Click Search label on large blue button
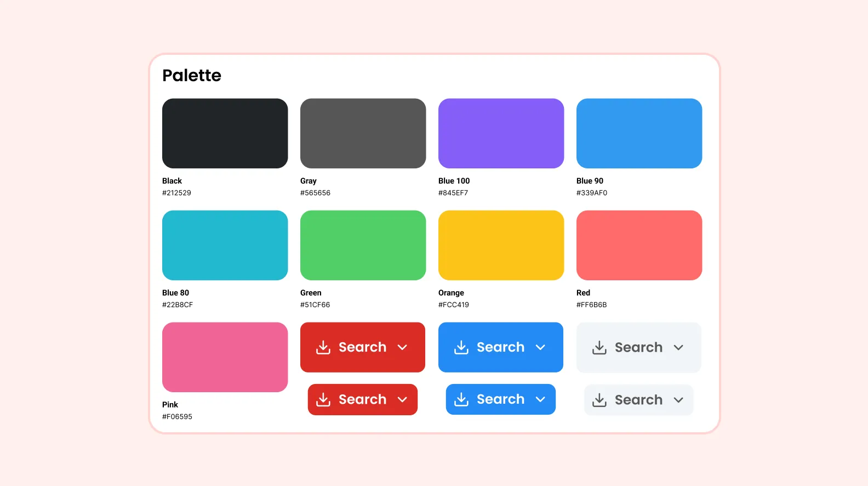This screenshot has width=868, height=486. click(x=500, y=347)
